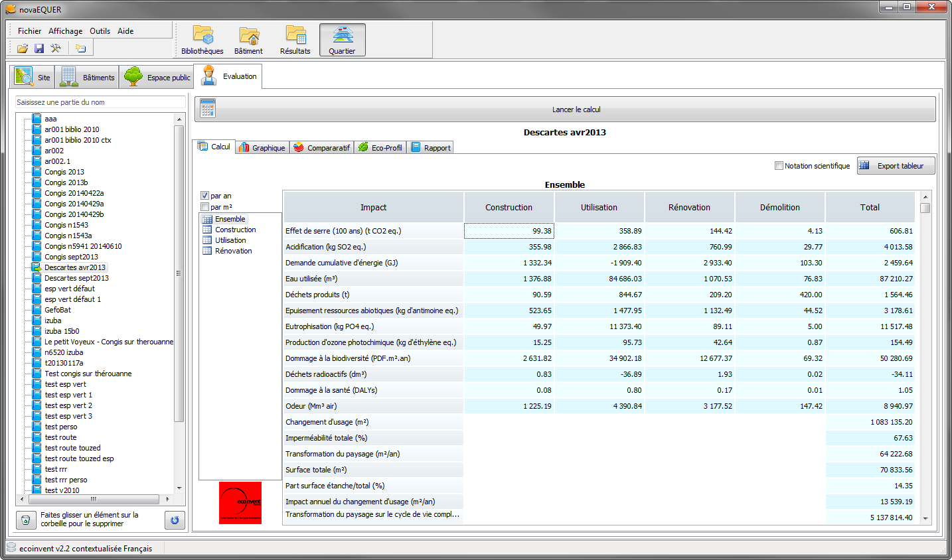
Task: Select project 'GefoBat'
Action: (x=58, y=310)
